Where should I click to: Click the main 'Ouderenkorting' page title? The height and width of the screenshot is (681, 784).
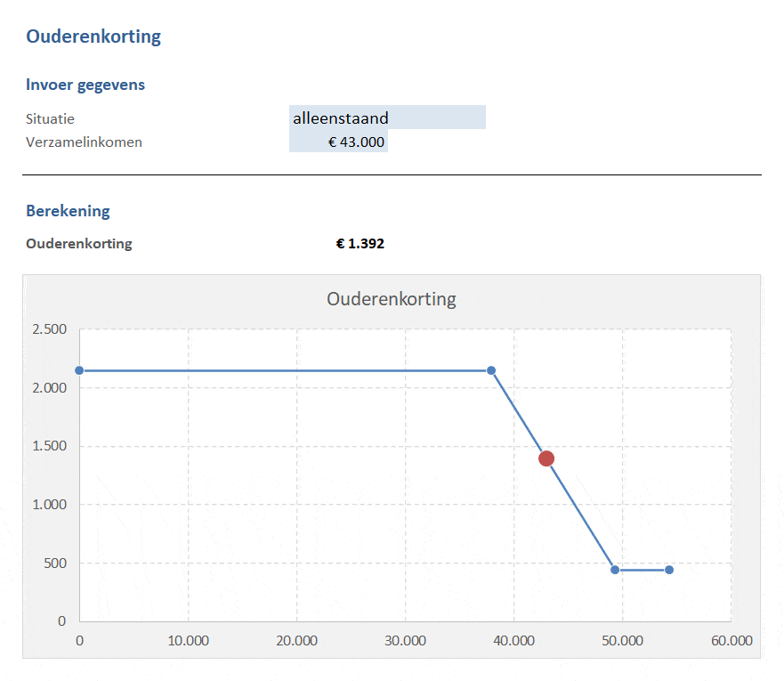(93, 36)
